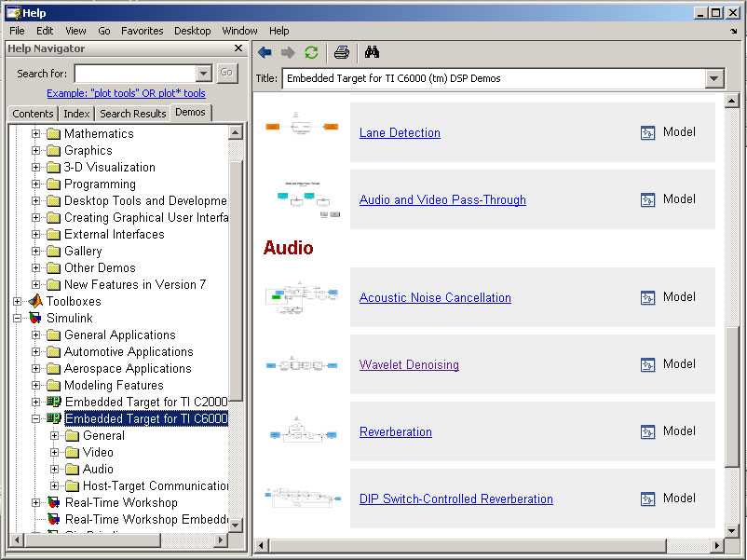Open the Search for dropdown arrow
The height and width of the screenshot is (560, 747).
click(203, 74)
